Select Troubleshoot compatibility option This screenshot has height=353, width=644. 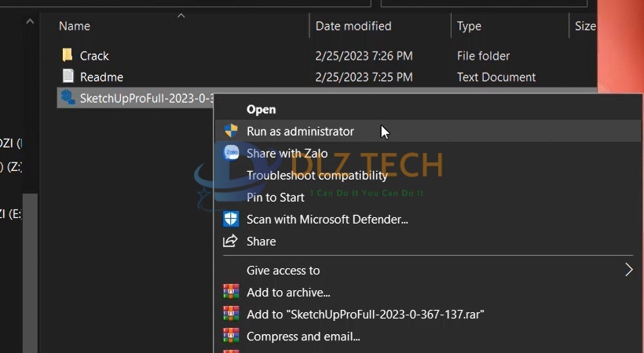coord(317,175)
